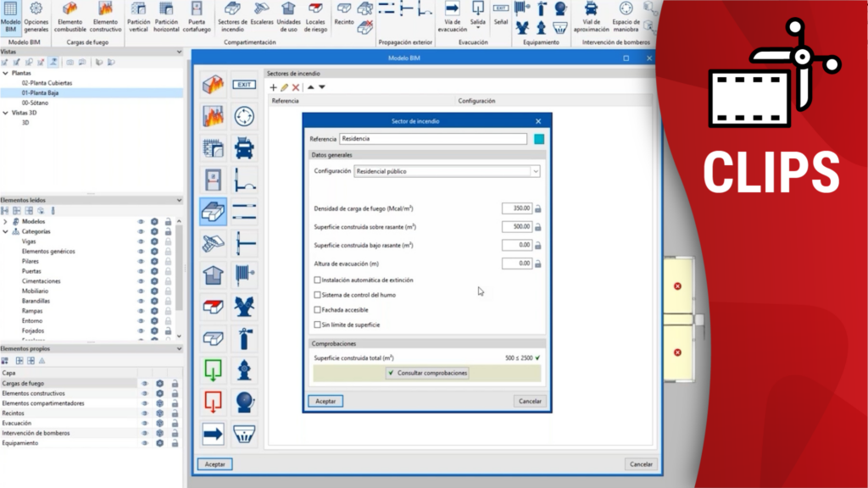Click Consultar comprobaciones button
This screenshot has height=488, width=868.
click(x=427, y=373)
